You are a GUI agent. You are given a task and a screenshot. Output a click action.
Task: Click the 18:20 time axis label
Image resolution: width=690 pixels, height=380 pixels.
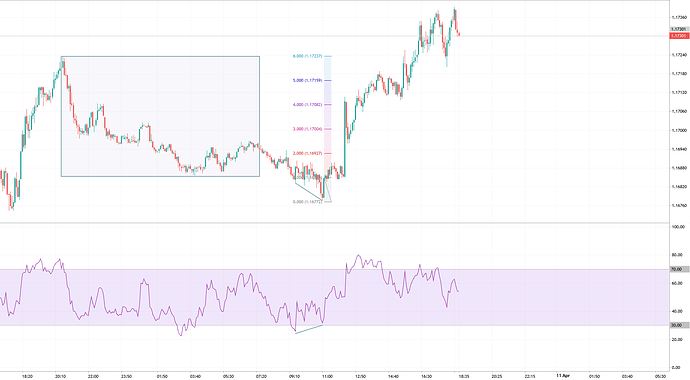point(27,376)
